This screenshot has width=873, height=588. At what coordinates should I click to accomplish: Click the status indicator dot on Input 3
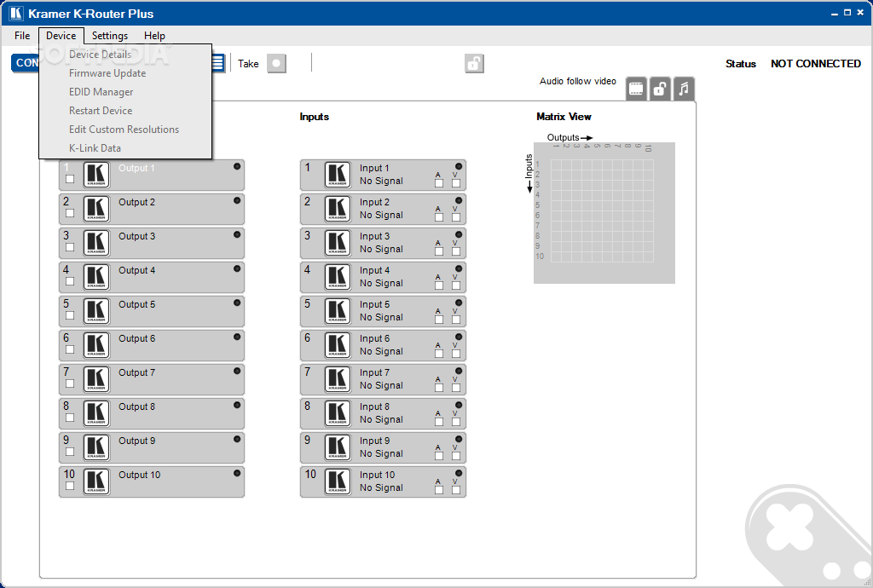point(459,234)
